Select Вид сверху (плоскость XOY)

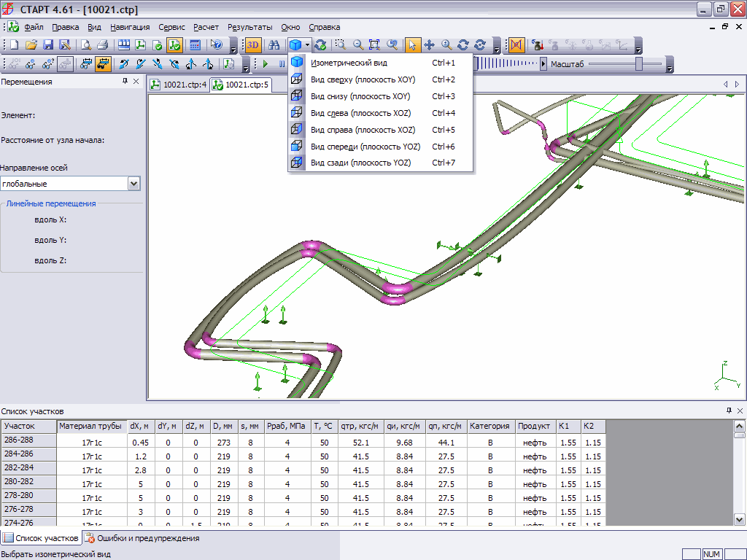pos(362,79)
